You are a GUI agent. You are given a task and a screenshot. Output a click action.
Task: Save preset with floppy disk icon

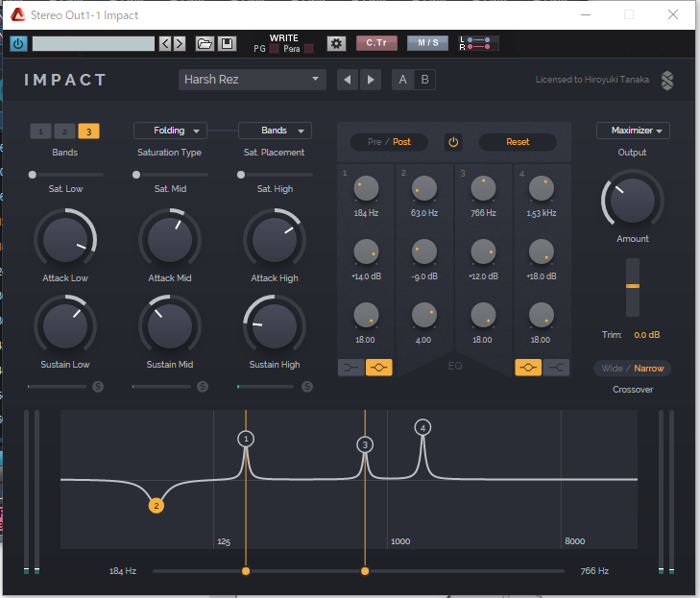coord(227,43)
